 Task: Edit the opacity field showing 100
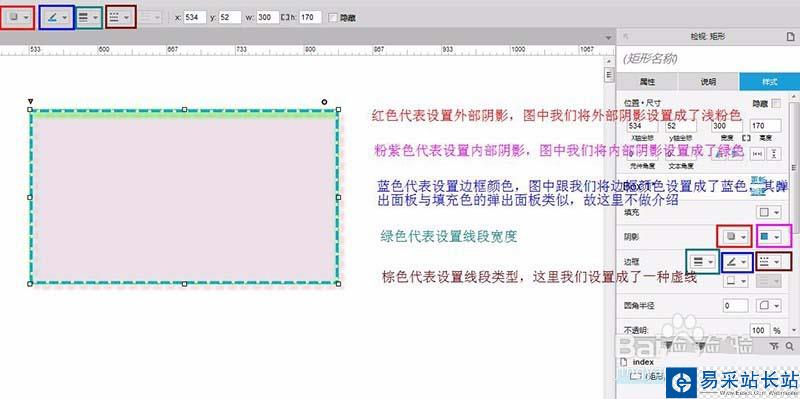point(760,330)
